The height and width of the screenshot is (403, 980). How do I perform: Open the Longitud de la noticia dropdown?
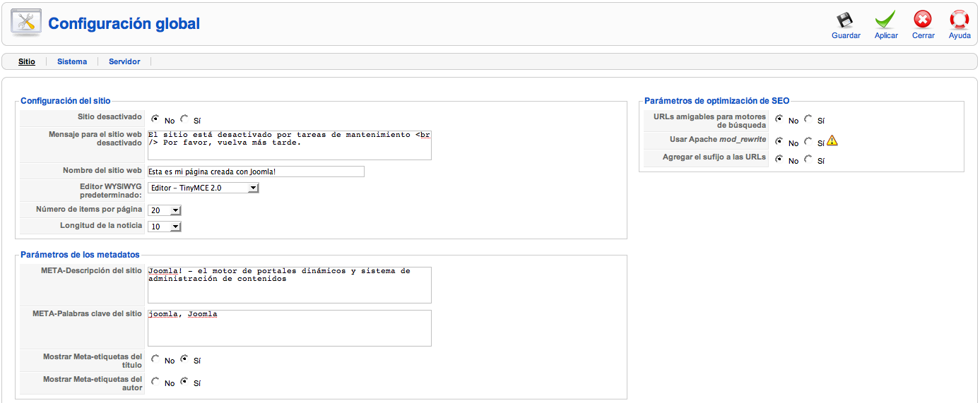coord(165,227)
